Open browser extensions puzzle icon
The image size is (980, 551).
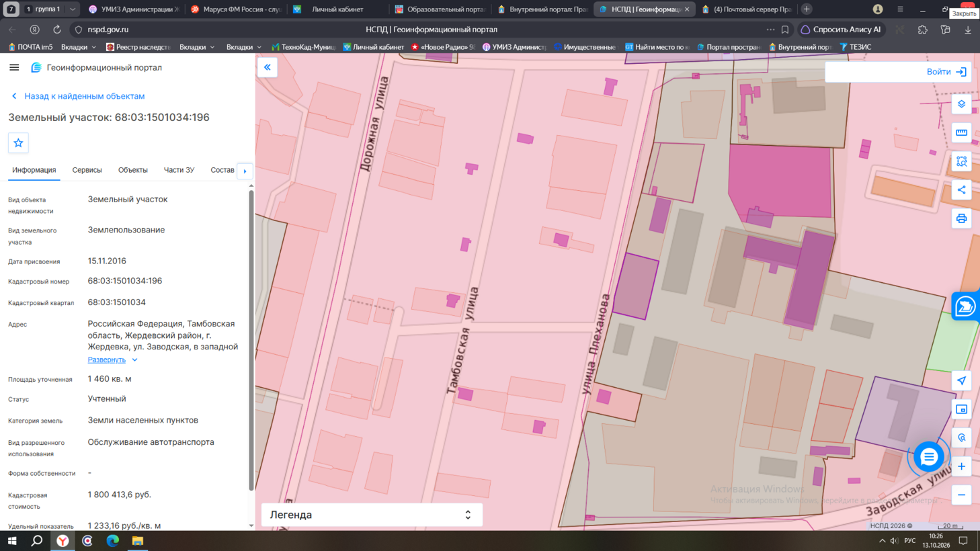point(923,30)
